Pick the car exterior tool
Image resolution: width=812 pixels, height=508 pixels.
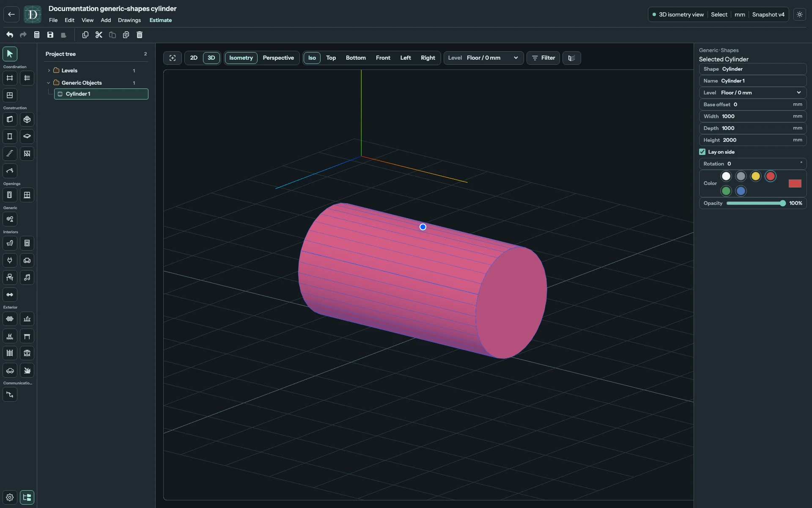[x=10, y=370]
